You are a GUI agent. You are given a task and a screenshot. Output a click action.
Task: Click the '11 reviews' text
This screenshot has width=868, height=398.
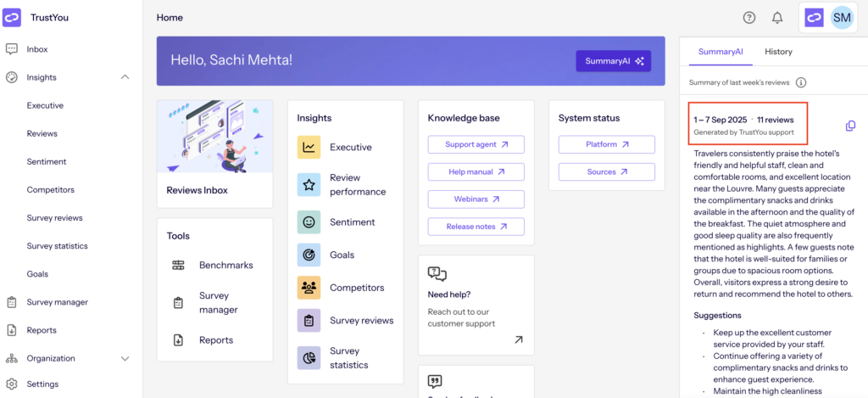pos(775,120)
